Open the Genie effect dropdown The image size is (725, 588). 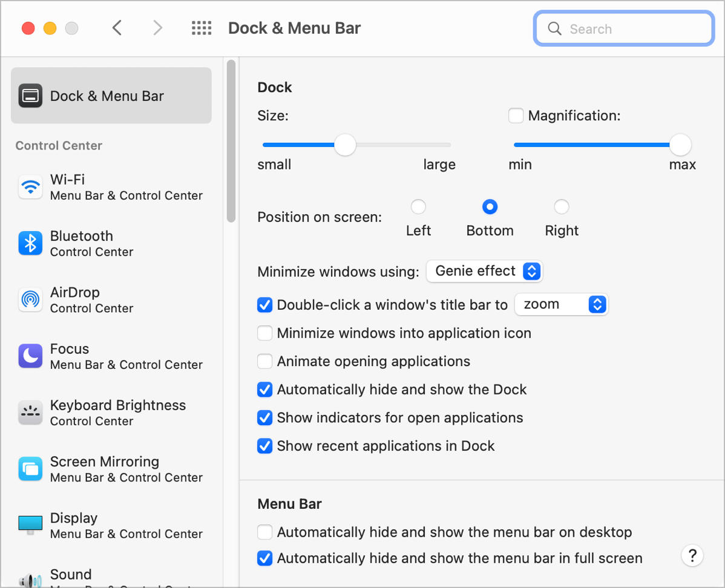(484, 272)
